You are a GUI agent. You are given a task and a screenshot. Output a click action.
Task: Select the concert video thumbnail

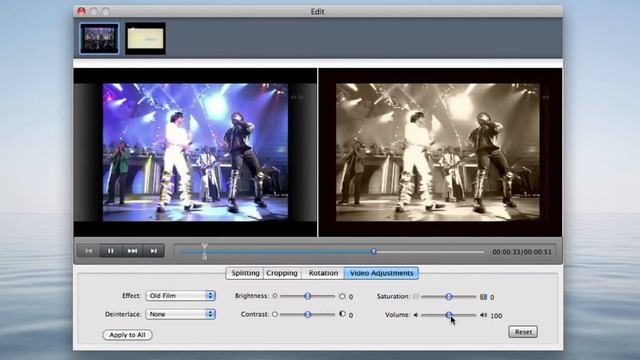click(x=99, y=39)
